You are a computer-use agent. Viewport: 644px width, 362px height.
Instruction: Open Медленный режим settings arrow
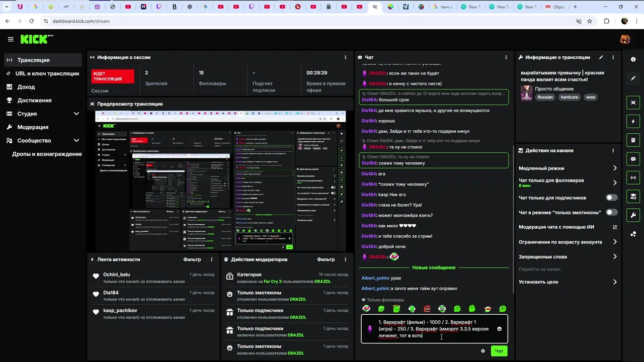[x=615, y=168]
